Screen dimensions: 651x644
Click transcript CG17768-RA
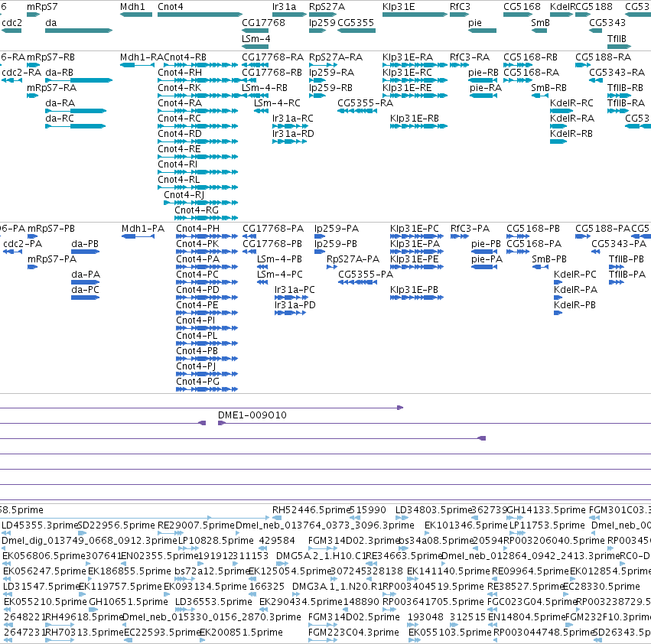click(x=273, y=57)
